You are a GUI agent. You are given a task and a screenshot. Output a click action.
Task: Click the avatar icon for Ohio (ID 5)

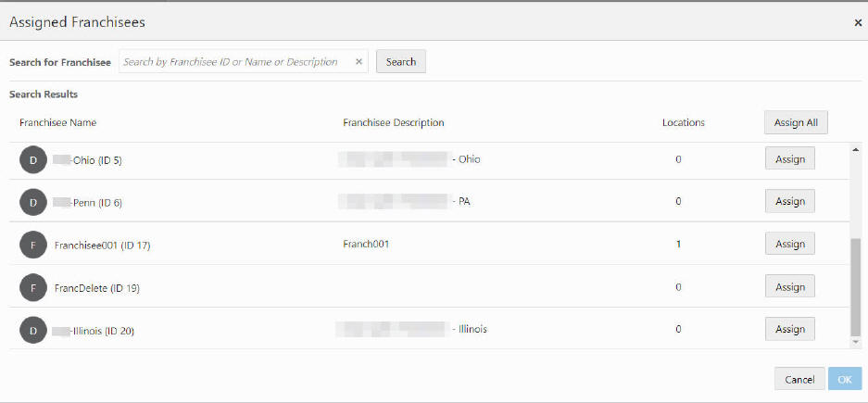coord(33,160)
